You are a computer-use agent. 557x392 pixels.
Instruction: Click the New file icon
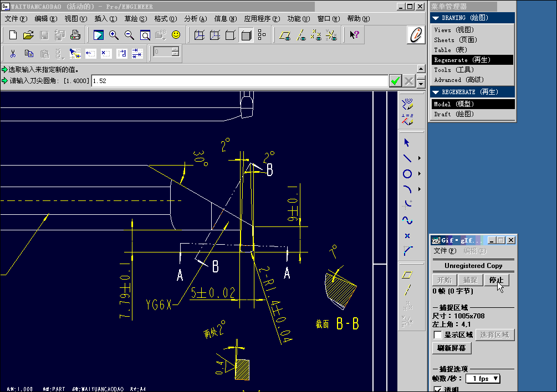[x=13, y=35]
